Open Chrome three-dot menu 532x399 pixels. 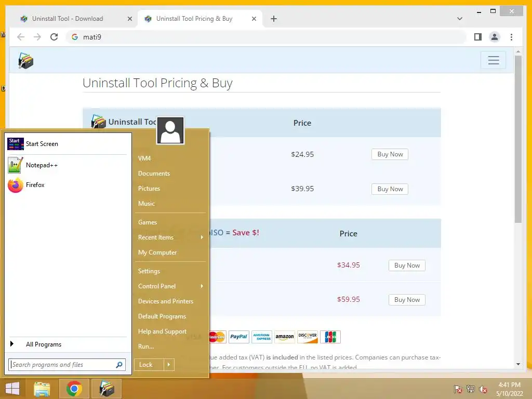tap(511, 37)
